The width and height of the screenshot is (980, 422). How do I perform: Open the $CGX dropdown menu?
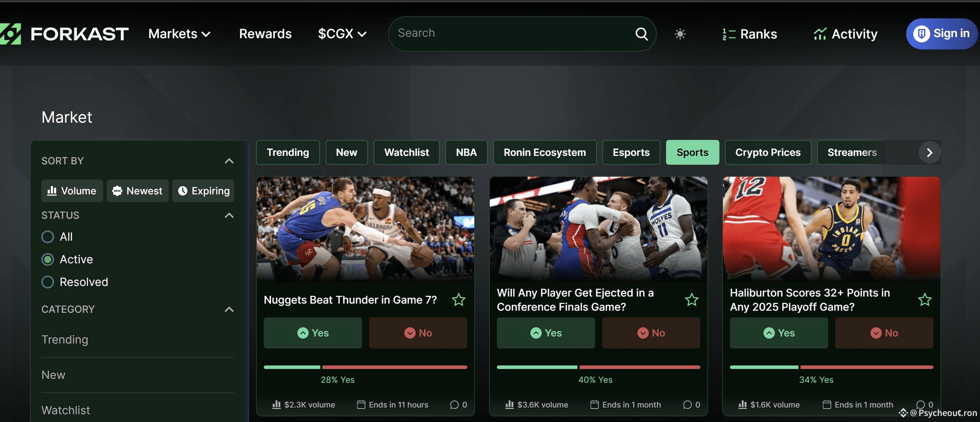342,34
